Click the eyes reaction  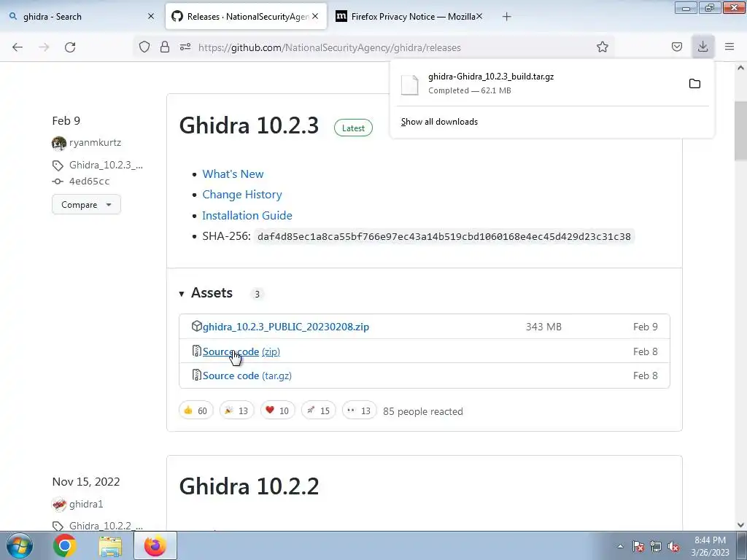tap(360, 411)
